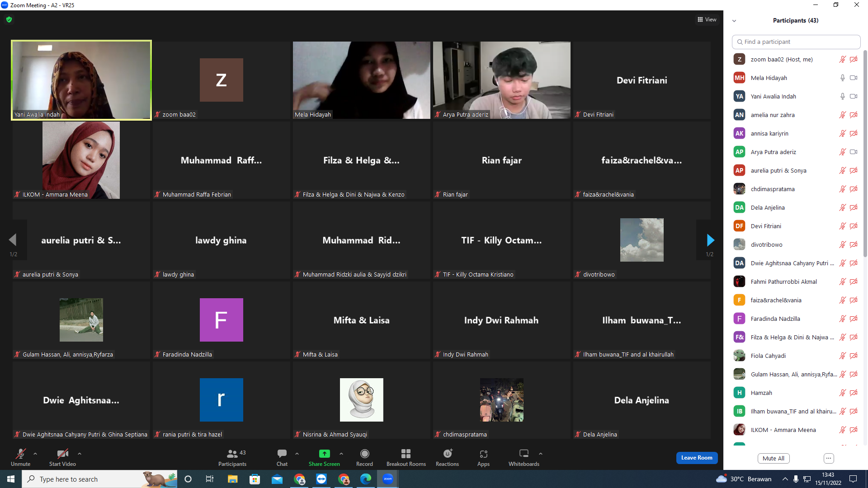
Task: Toggle Arya Putra aderiz's muted mic in list
Action: click(x=843, y=152)
